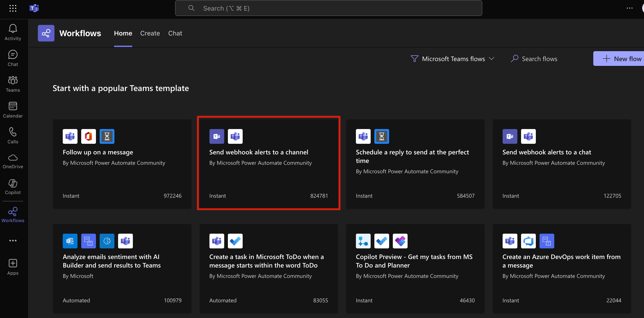Image resolution: width=644 pixels, height=318 pixels.
Task: Click the Workflows title text in header
Action: 80,33
